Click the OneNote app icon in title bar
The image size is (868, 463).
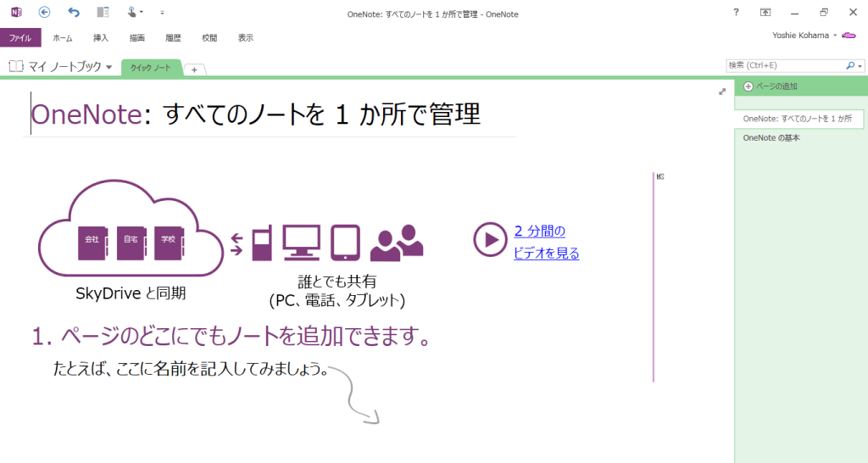coord(17,12)
